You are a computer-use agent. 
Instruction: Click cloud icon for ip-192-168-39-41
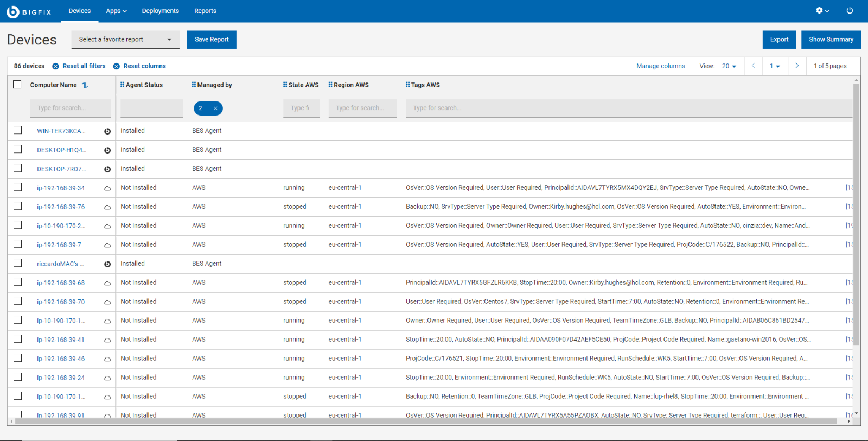tap(107, 340)
